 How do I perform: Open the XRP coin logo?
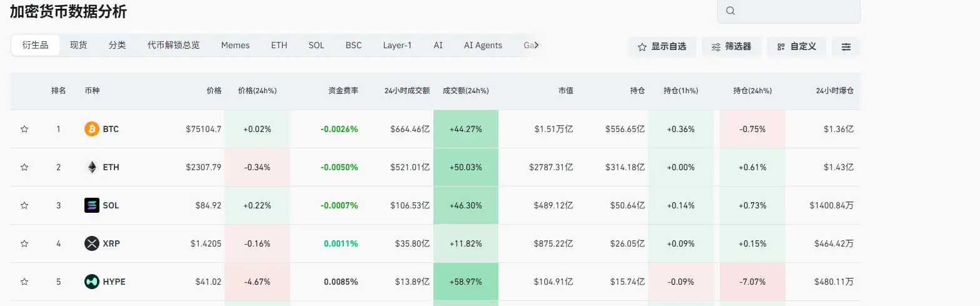tap(92, 244)
